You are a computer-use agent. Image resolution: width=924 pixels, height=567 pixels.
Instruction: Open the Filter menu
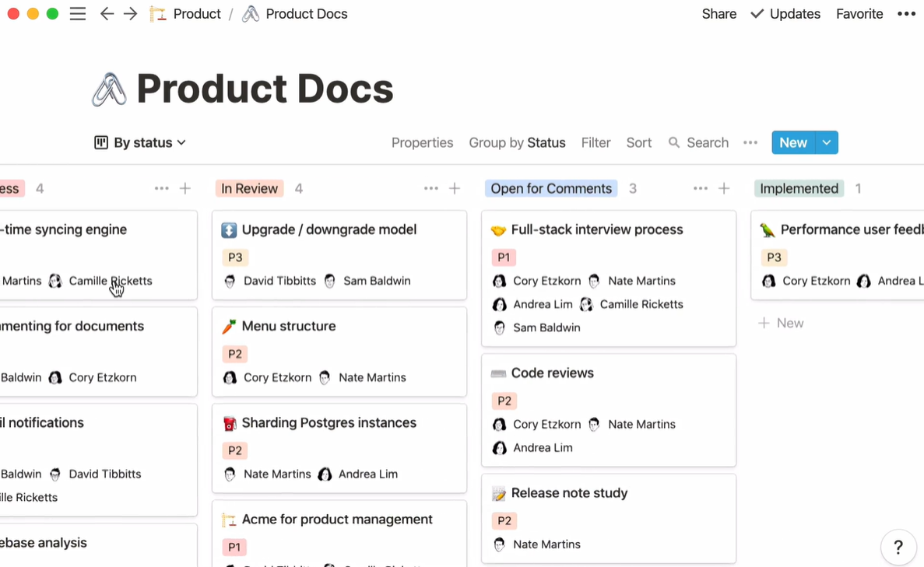click(596, 142)
